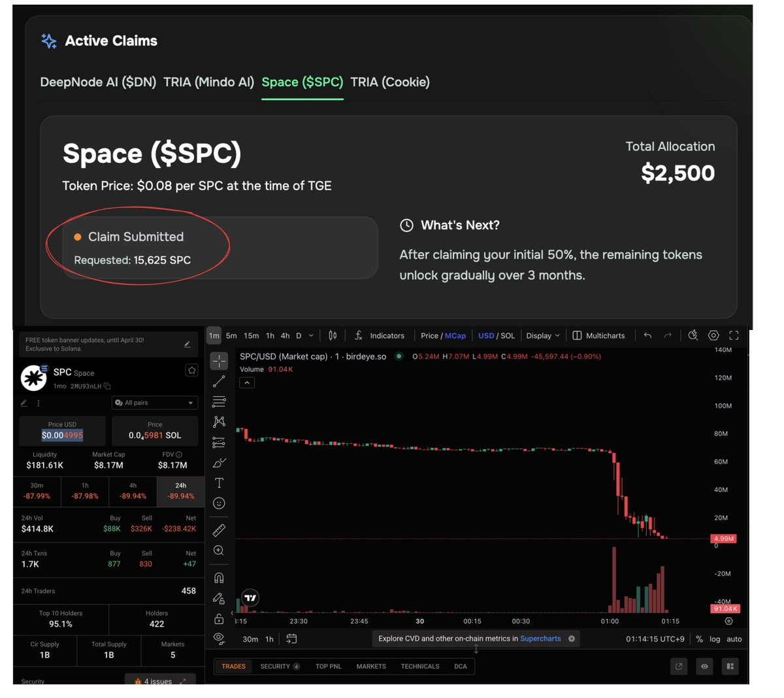Select the 15m chart interval
Image resolution: width=784 pixels, height=698 pixels.
coord(251,335)
